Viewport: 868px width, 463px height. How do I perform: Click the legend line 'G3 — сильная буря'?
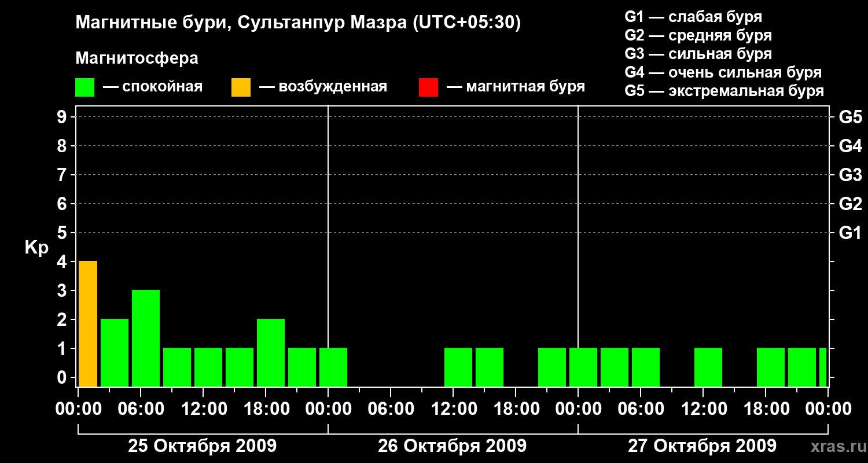[698, 54]
